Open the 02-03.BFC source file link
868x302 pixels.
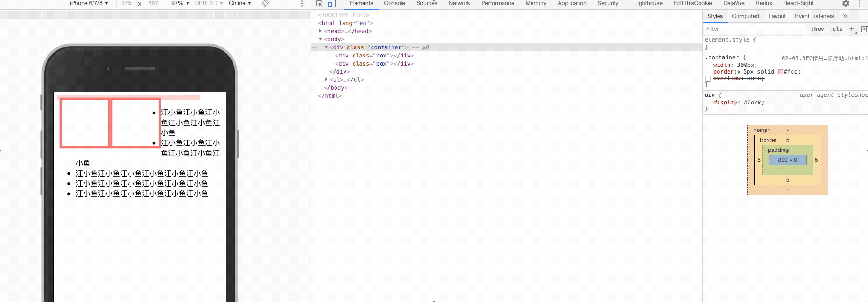[824, 58]
